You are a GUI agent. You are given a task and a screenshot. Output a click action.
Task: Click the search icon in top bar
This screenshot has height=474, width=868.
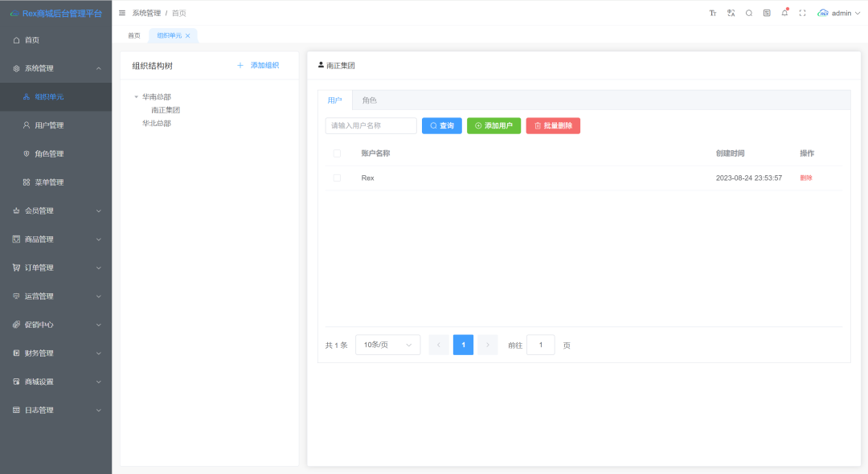(749, 13)
